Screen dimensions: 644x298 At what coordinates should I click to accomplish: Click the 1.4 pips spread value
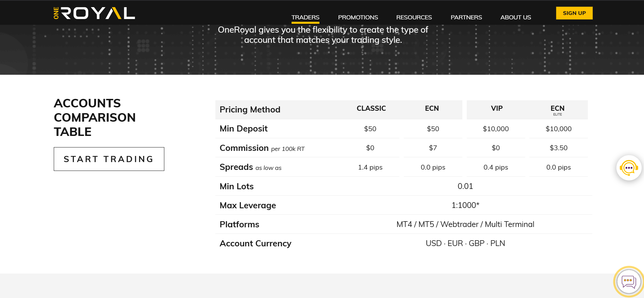(370, 167)
